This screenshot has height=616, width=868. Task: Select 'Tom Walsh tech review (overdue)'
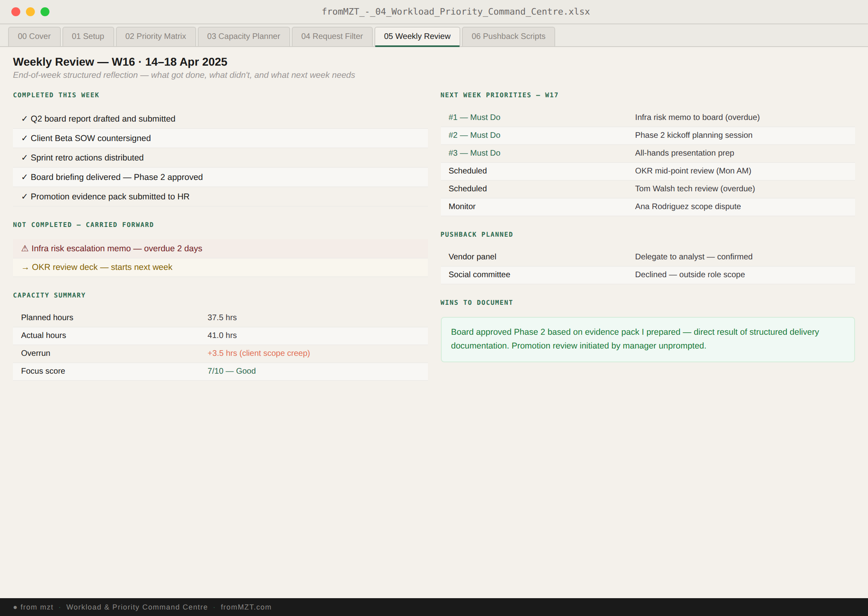pos(695,189)
